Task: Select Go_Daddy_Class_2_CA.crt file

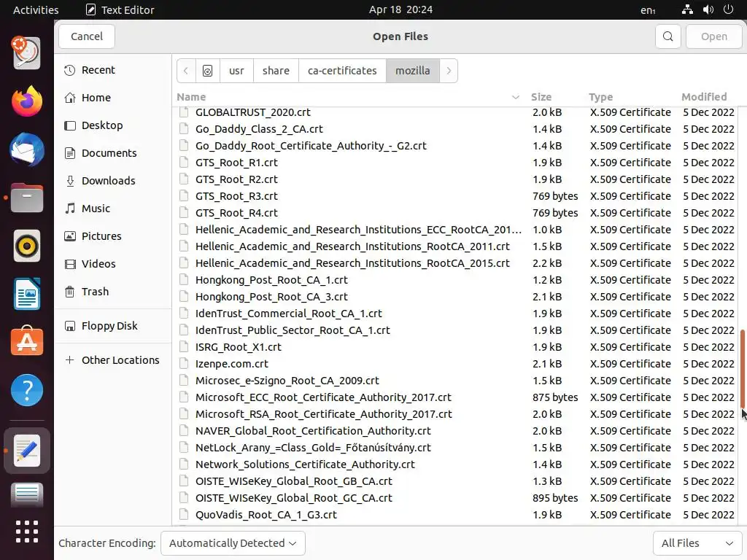Action: pos(457,129)
